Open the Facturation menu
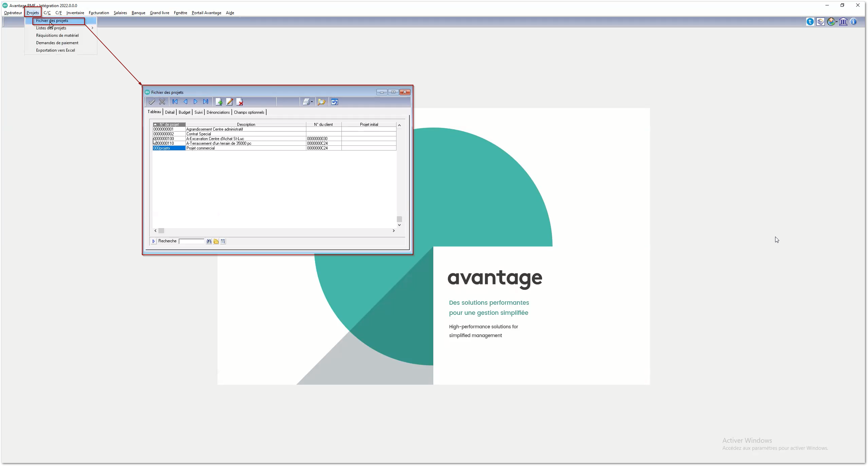The width and height of the screenshot is (868, 466). (x=99, y=13)
